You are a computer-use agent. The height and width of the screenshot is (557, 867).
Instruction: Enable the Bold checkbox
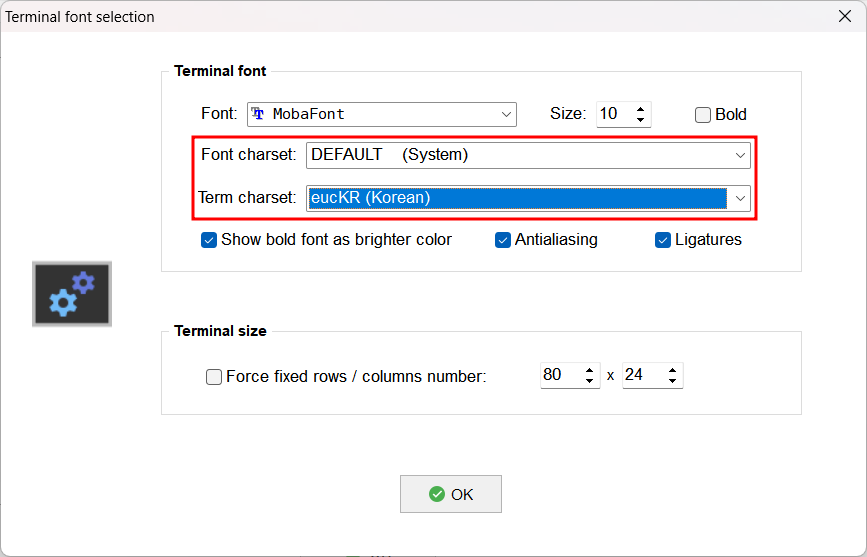[x=703, y=114]
